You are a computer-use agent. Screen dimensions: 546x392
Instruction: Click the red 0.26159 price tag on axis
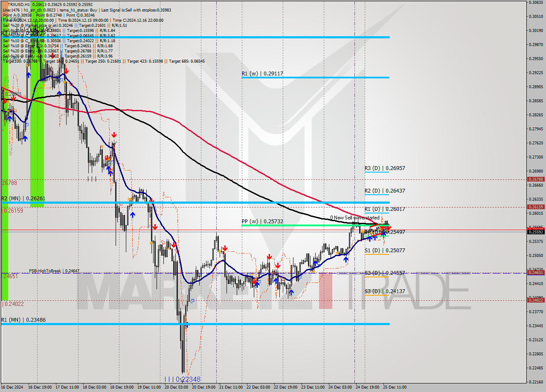(536, 207)
